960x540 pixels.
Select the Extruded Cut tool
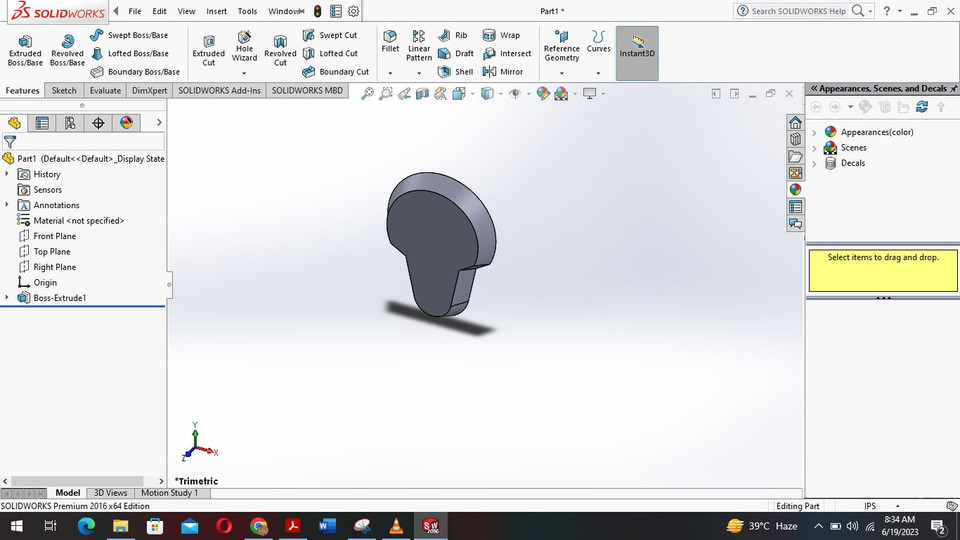[209, 51]
